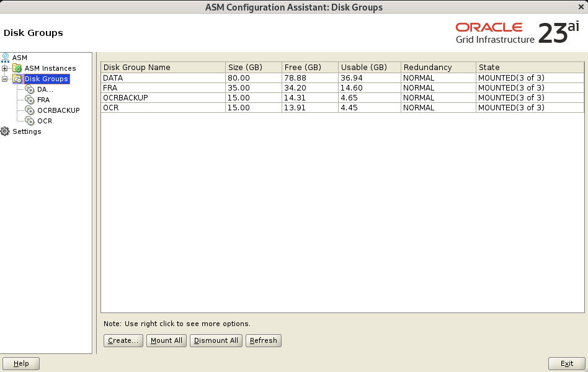Sort by Redundancy column header
Viewport: 588px width, 372px height.
click(439, 67)
